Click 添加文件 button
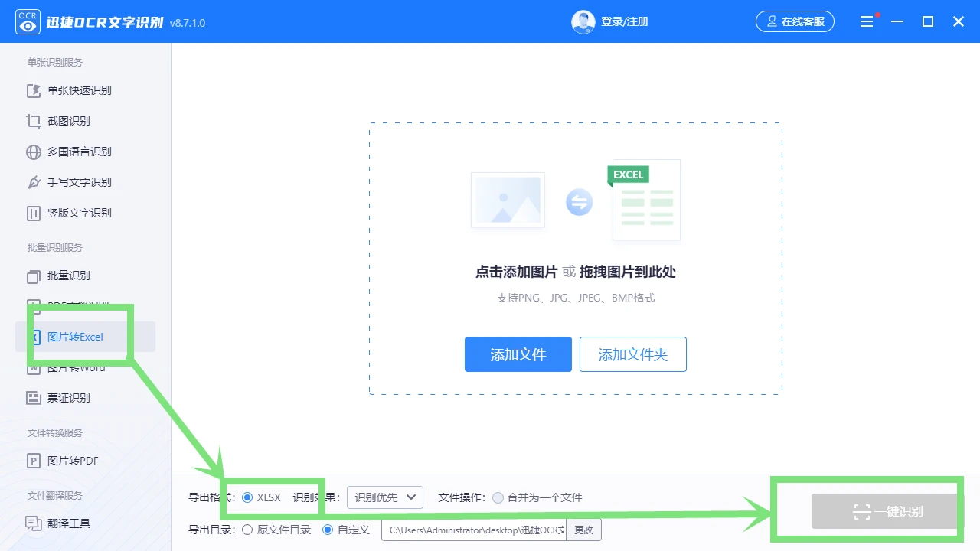 pyautogui.click(x=518, y=354)
